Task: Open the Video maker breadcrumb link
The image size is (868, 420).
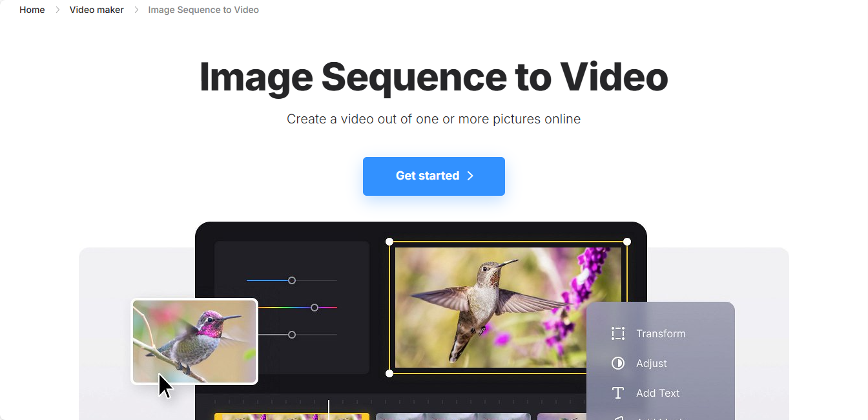Action: pyautogui.click(x=96, y=10)
